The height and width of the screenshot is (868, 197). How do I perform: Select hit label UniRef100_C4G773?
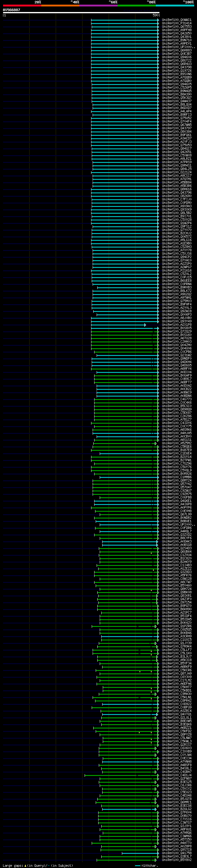tap(176, 399)
